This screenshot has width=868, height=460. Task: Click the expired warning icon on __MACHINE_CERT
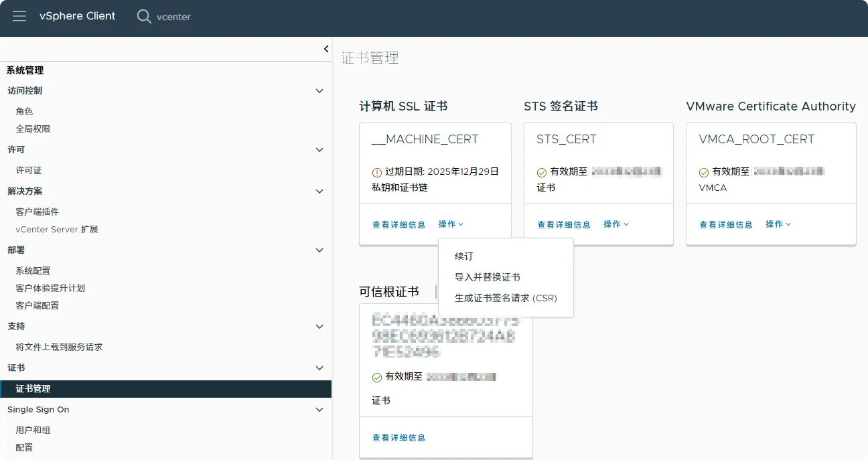pyautogui.click(x=377, y=172)
